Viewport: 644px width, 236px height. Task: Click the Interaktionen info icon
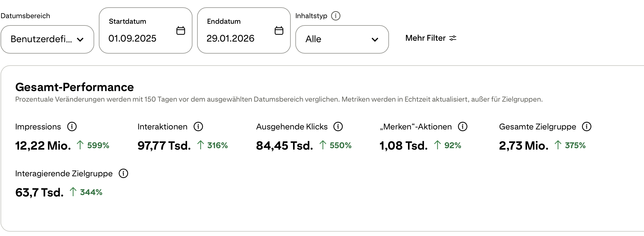tap(198, 126)
